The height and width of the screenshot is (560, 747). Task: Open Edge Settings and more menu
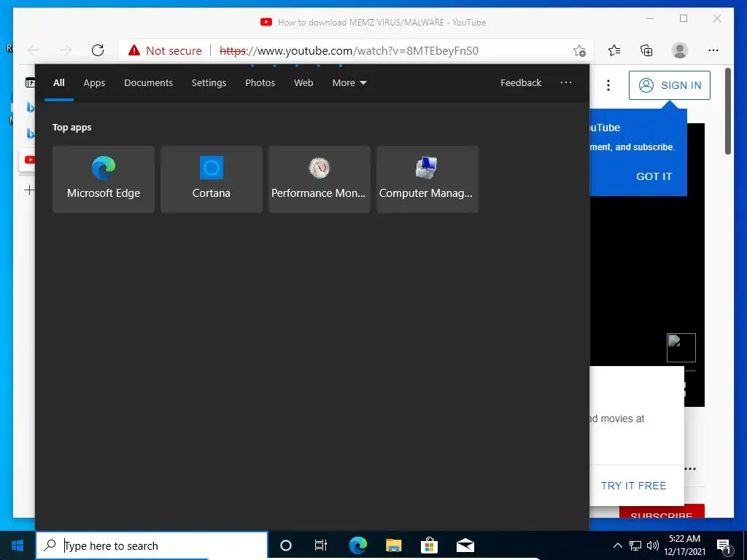coord(713,50)
